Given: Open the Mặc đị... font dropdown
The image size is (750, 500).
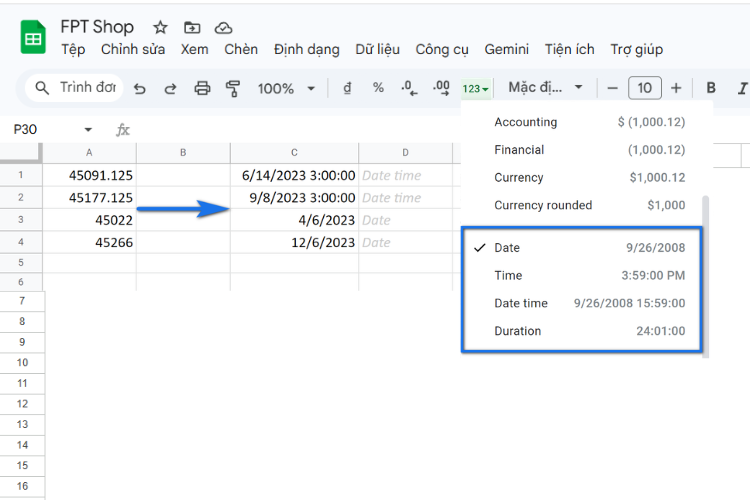Looking at the screenshot, I should (x=545, y=88).
